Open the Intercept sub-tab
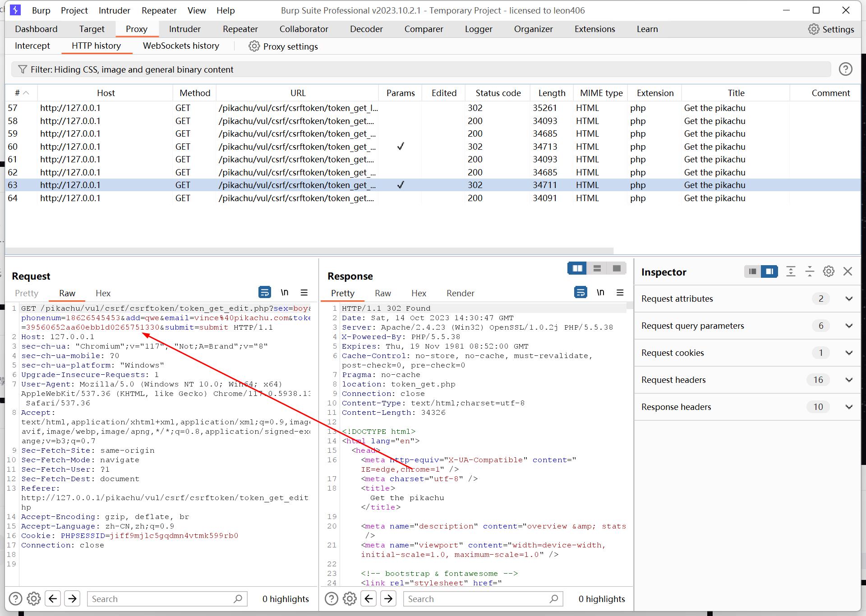This screenshot has height=616, width=866. [x=32, y=46]
